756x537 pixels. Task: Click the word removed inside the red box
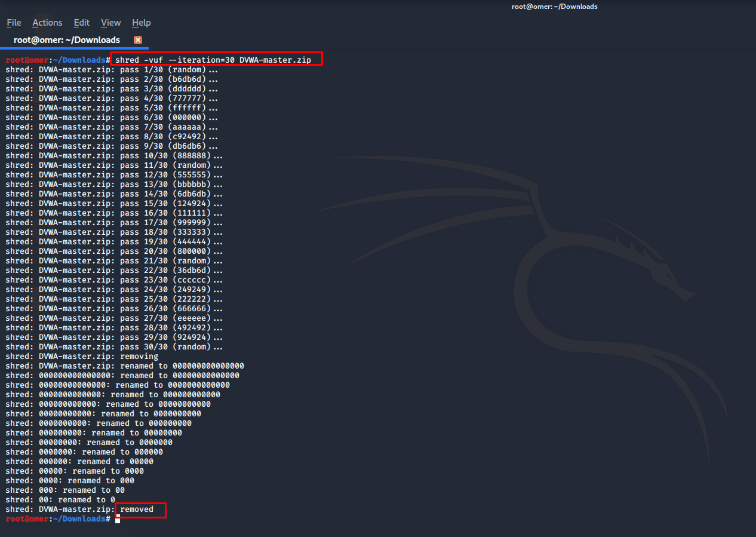136,509
